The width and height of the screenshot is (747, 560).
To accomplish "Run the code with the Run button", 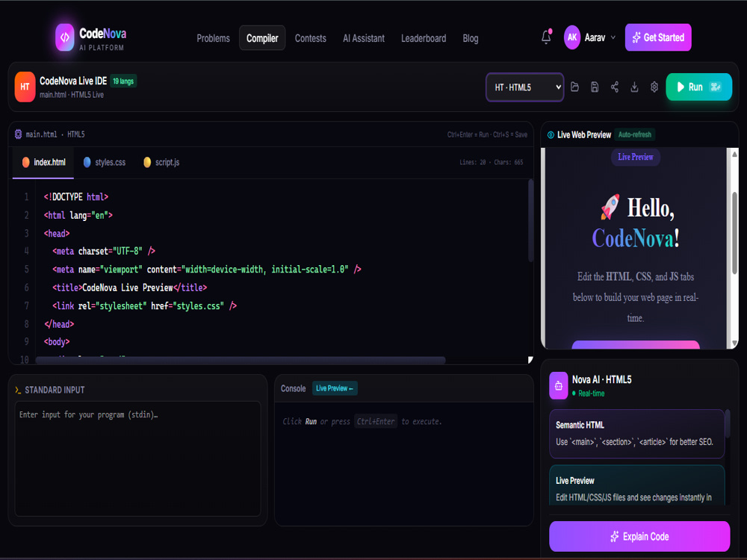I will [698, 87].
